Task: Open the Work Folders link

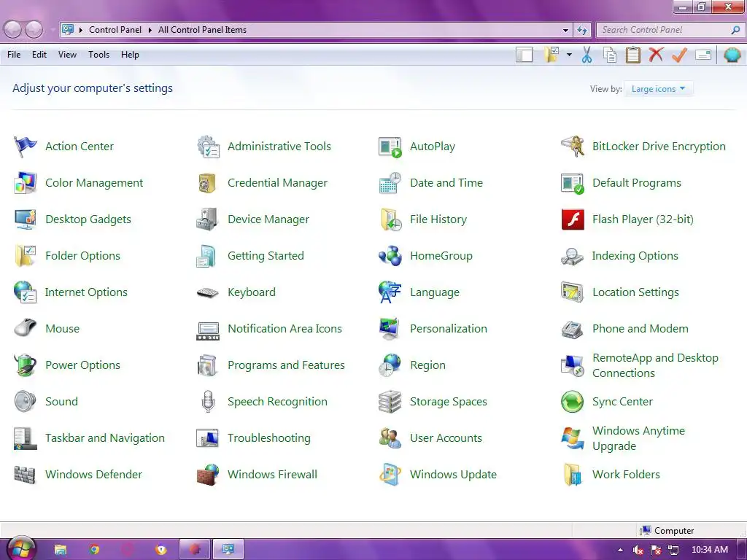Action: pyautogui.click(x=626, y=475)
